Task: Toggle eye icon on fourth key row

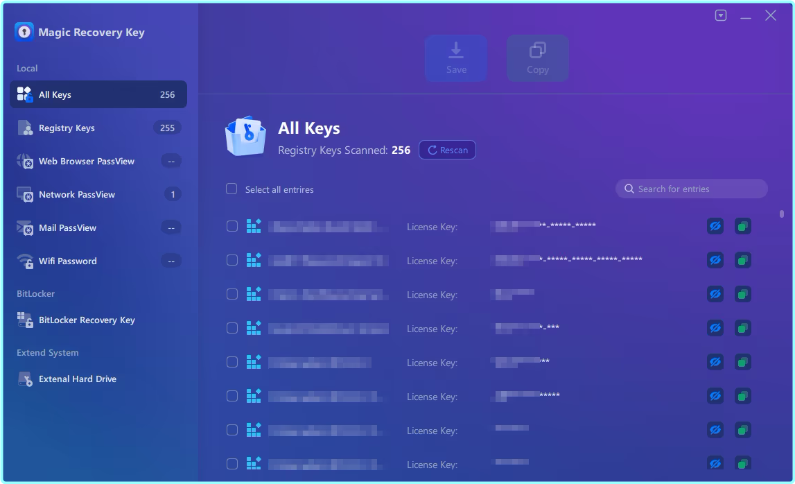Action: 715,328
